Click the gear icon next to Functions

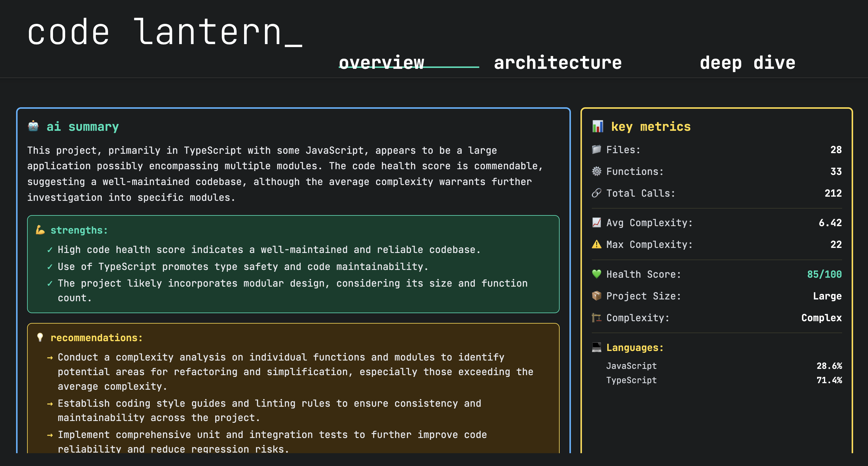[597, 171]
